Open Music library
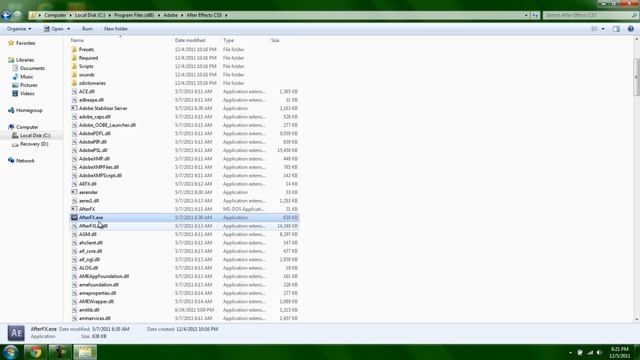 27,77
